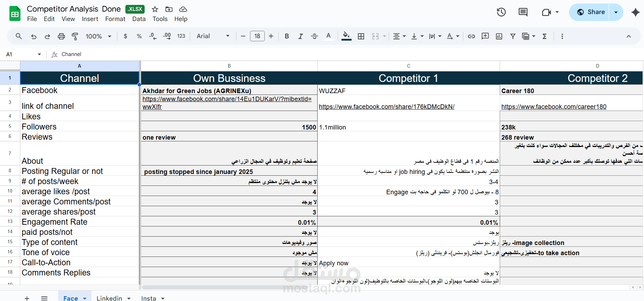This screenshot has height=301, width=644.
Task: Click the Move to folder icon
Action: [x=169, y=9]
